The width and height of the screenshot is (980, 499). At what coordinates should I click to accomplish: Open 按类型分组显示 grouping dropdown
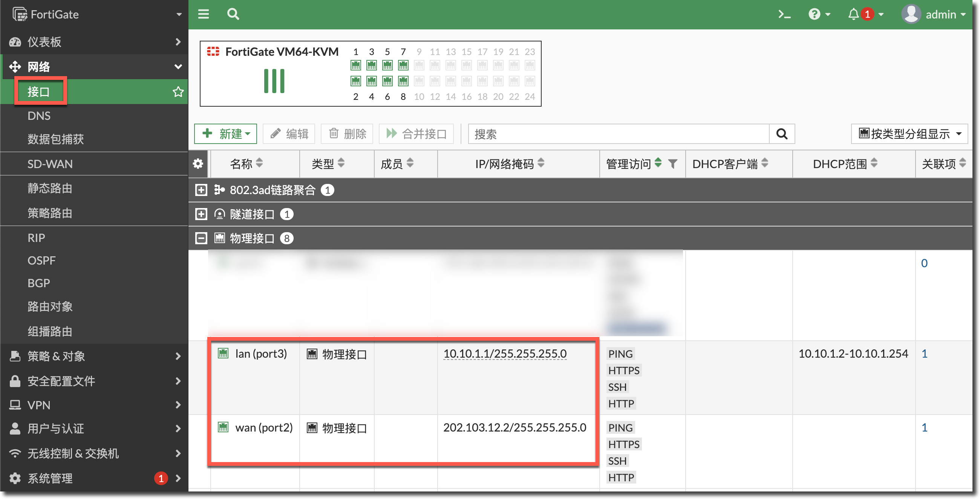[x=909, y=134]
